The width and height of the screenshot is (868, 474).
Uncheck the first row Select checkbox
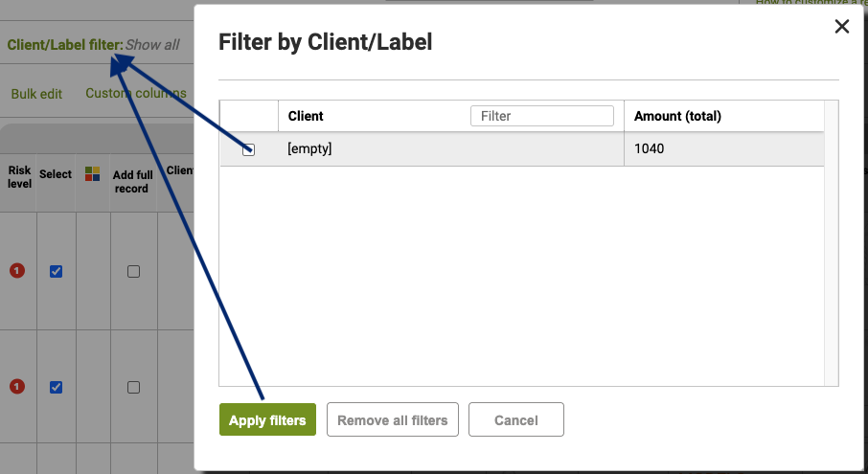coord(56,271)
